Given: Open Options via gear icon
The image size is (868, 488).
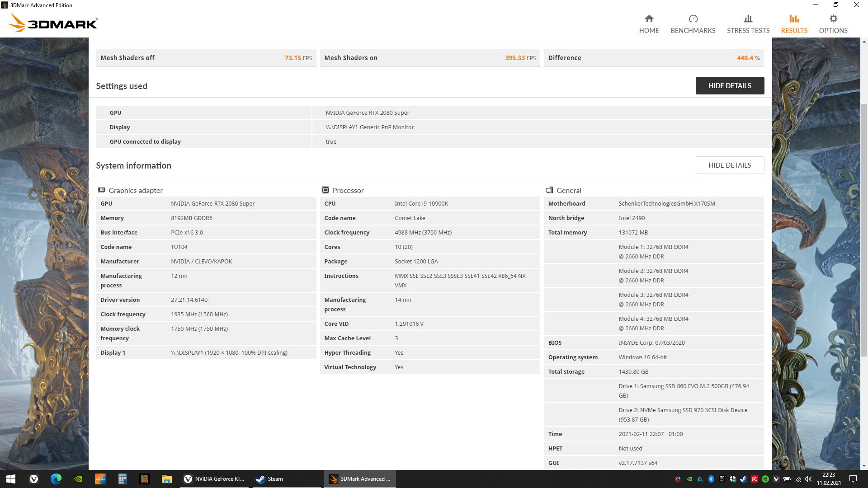Looking at the screenshot, I should coord(833,19).
